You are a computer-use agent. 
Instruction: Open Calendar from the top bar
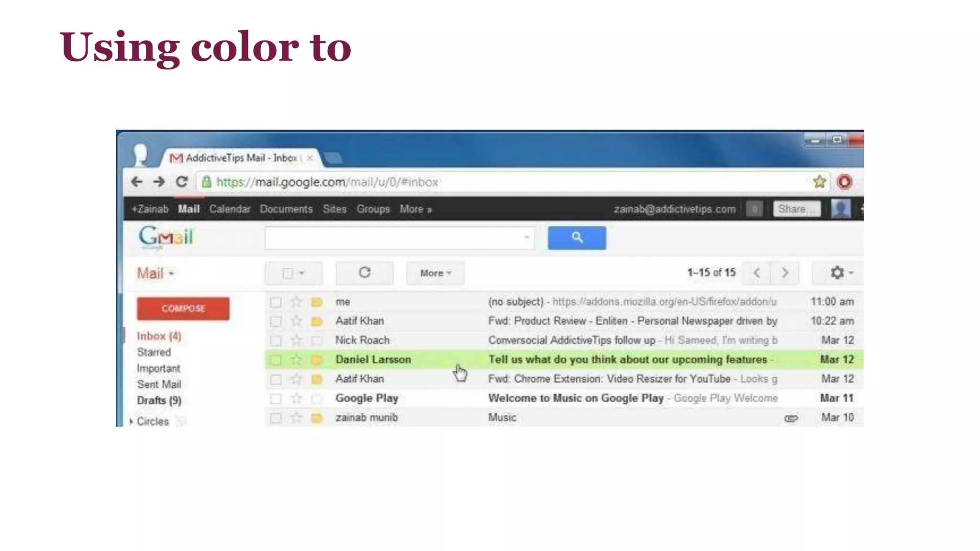[x=230, y=209]
